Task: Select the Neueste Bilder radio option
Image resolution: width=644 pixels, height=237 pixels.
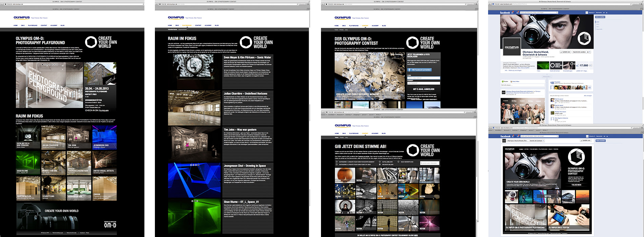Action: (x=380, y=165)
